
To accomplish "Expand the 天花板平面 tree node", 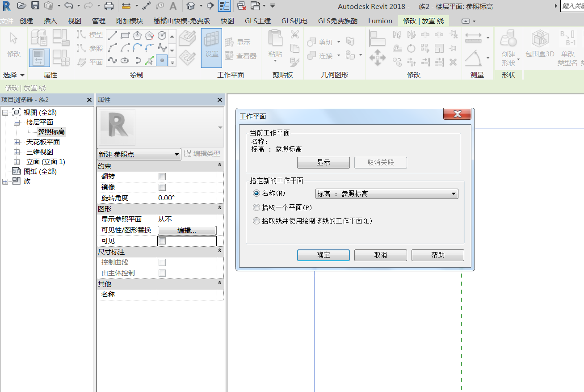I will [x=17, y=142].
